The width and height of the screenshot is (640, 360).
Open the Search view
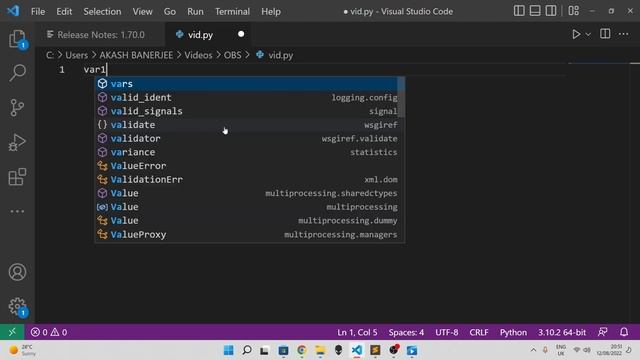[x=17, y=73]
